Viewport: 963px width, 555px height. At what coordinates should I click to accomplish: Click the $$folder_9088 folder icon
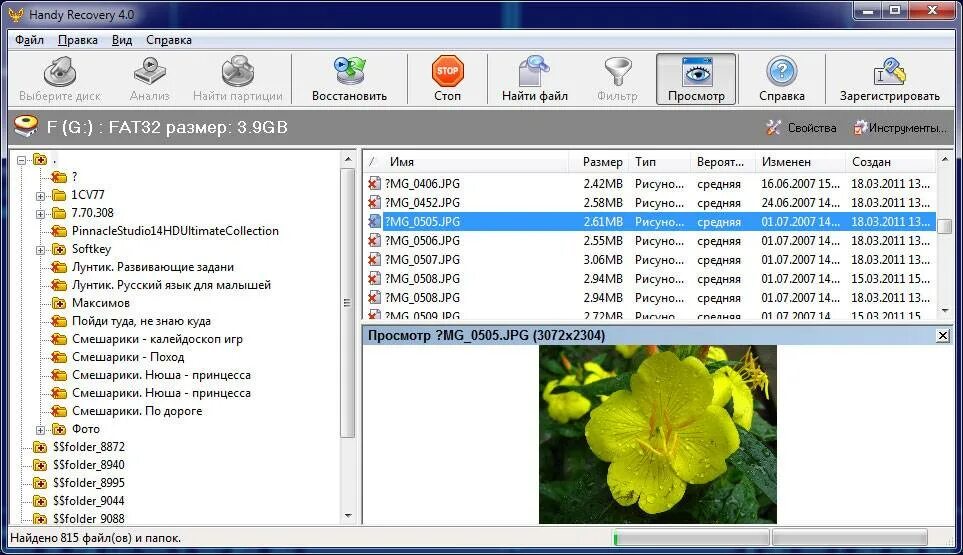tap(40, 519)
